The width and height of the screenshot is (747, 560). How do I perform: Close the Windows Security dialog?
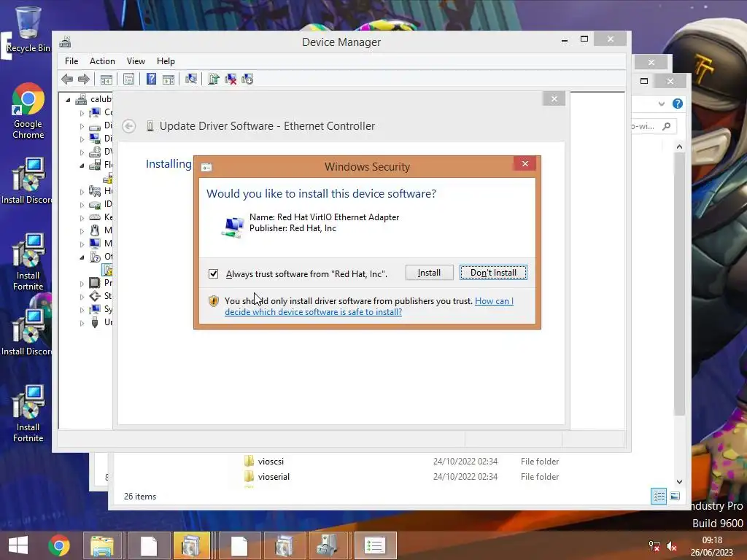[x=525, y=164]
